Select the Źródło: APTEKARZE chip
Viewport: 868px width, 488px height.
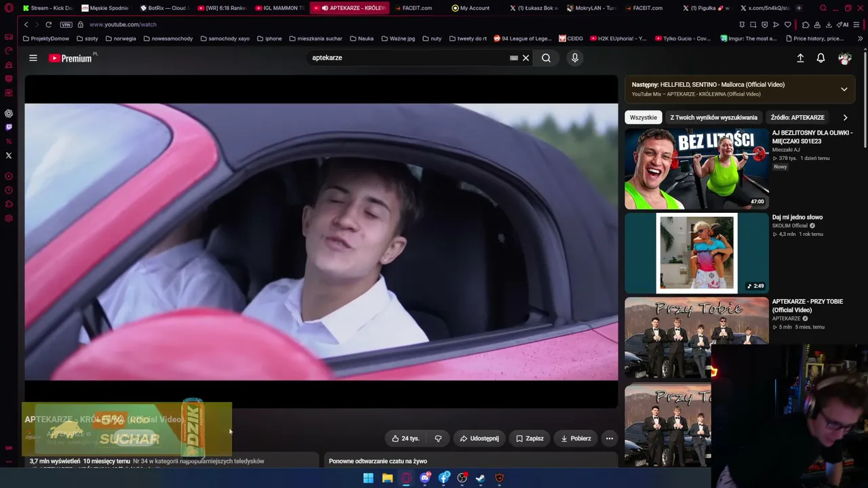coord(797,118)
